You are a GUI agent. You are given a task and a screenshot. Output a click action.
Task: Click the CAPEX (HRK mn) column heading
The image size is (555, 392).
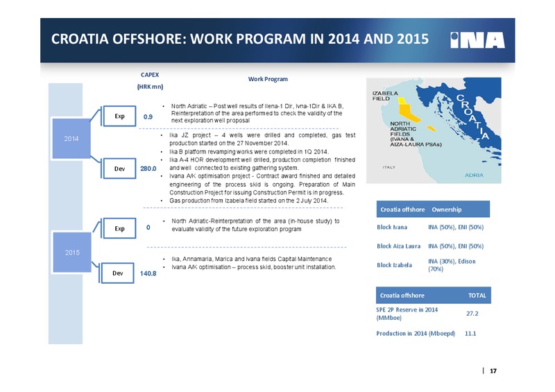click(150, 80)
